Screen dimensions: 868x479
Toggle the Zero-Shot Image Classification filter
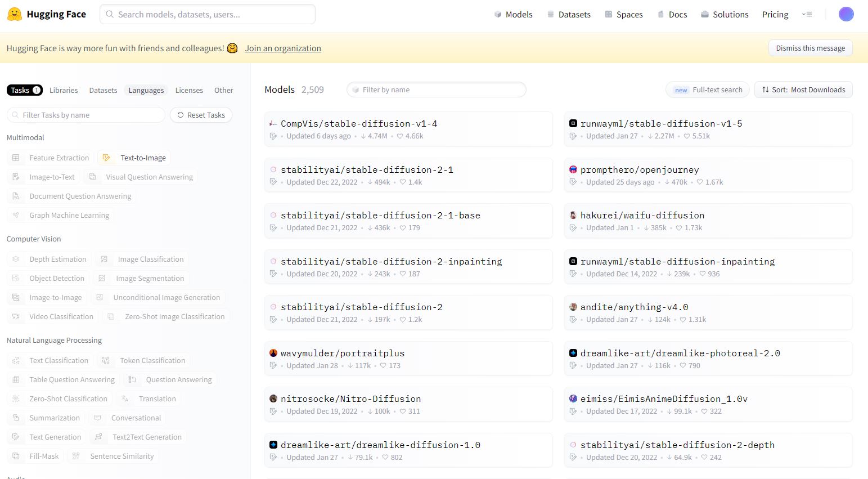tap(166, 316)
